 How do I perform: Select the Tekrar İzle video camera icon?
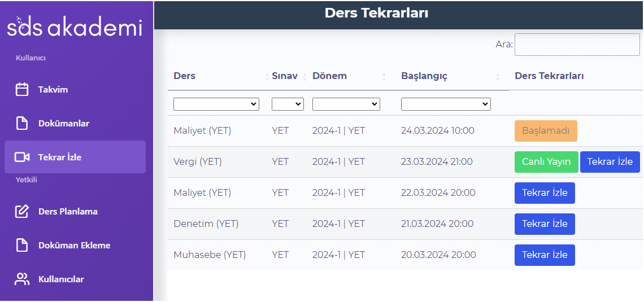(x=22, y=157)
